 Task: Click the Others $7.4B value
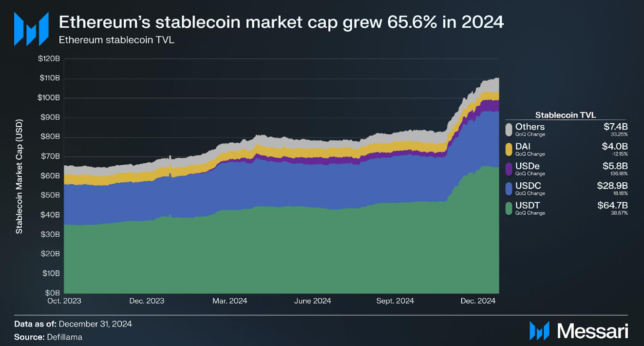tap(616, 127)
